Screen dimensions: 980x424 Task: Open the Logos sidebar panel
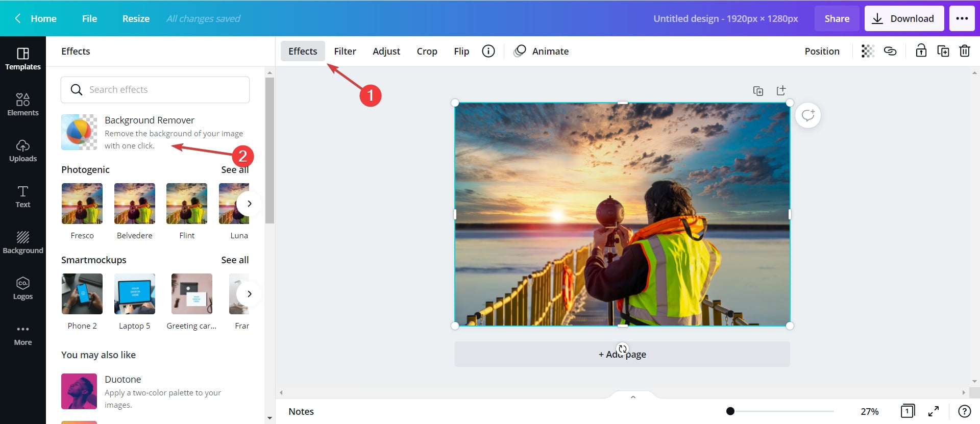click(x=23, y=288)
